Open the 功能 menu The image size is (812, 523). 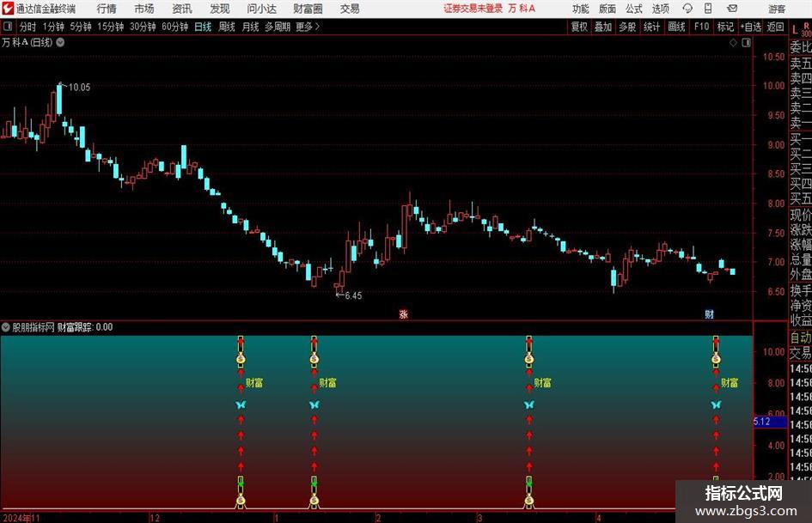point(581,9)
